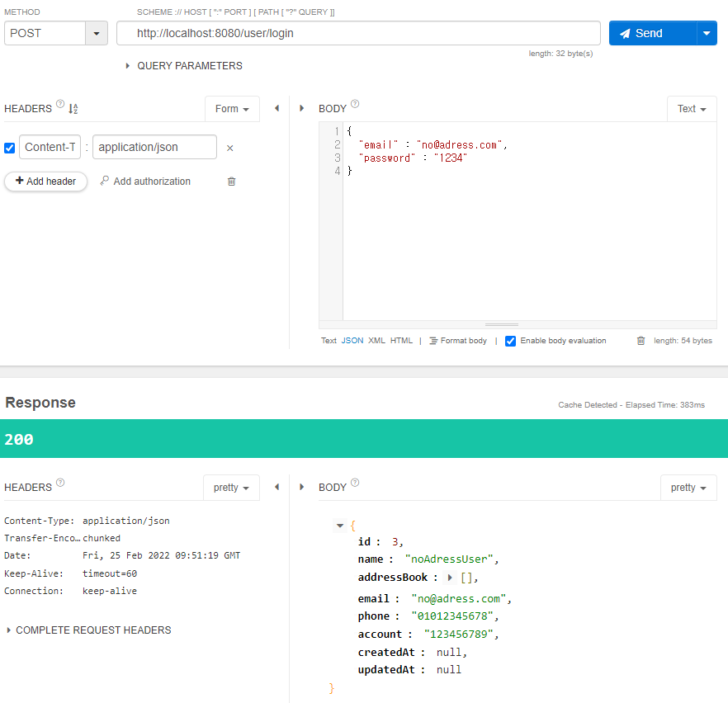This screenshot has height=703, width=728.
Task: Click the 200 status code bar
Action: coord(364,438)
